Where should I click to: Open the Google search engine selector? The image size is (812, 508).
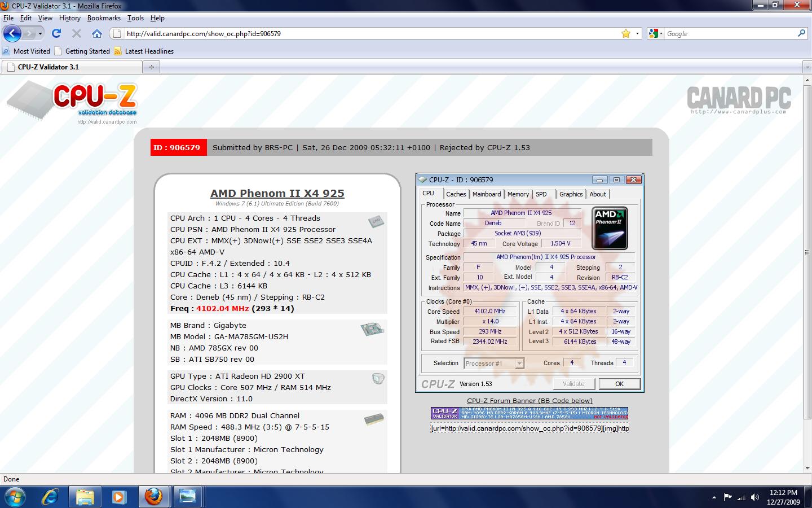pyautogui.click(x=655, y=33)
